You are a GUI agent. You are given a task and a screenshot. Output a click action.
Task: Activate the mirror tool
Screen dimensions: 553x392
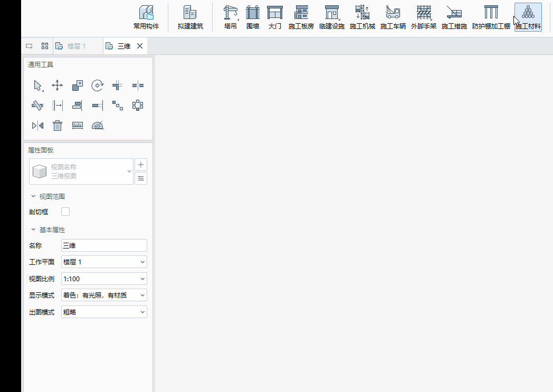(x=37, y=126)
